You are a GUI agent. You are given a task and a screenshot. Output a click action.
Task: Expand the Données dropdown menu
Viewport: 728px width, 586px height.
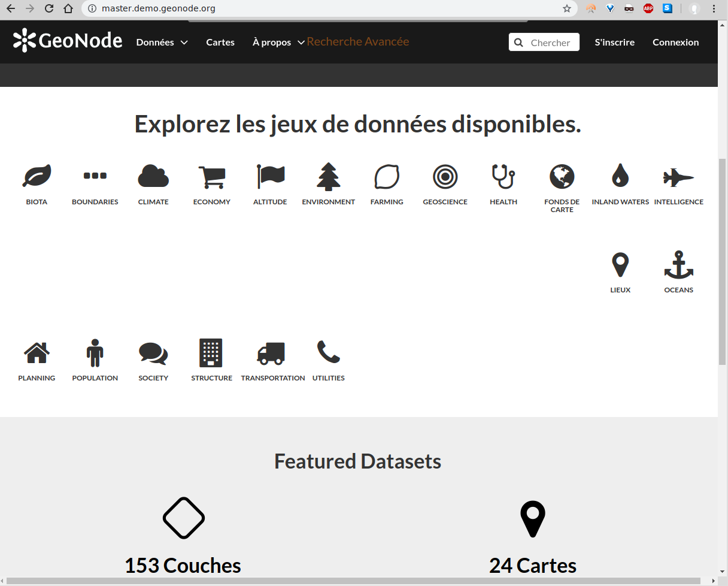[x=162, y=43]
